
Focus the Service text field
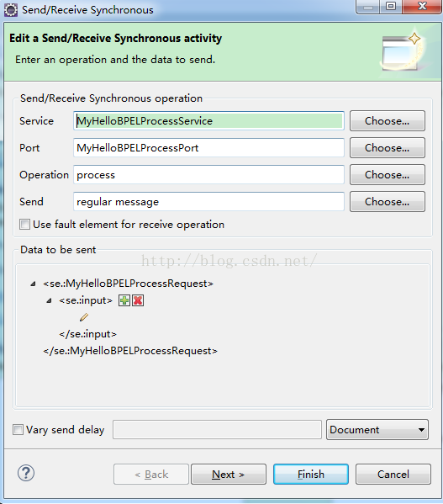(208, 121)
